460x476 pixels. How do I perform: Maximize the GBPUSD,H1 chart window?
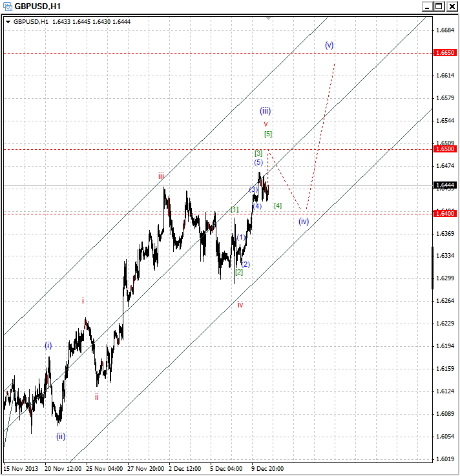[439, 6]
